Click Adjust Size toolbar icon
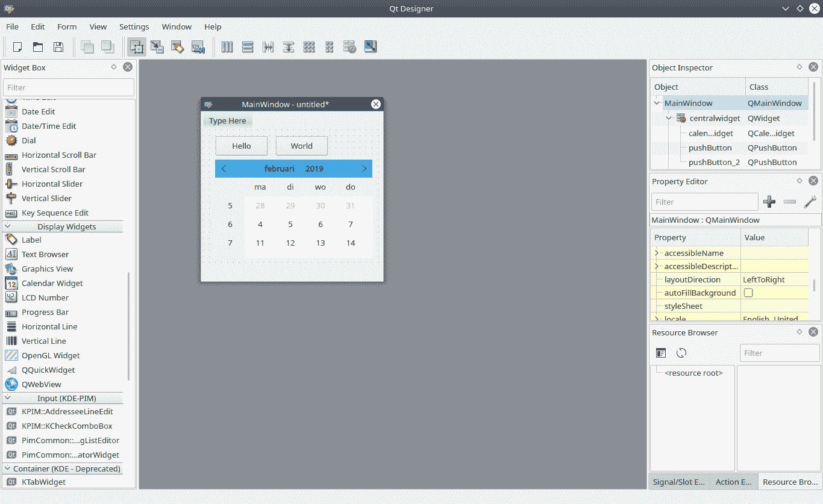 [371, 47]
